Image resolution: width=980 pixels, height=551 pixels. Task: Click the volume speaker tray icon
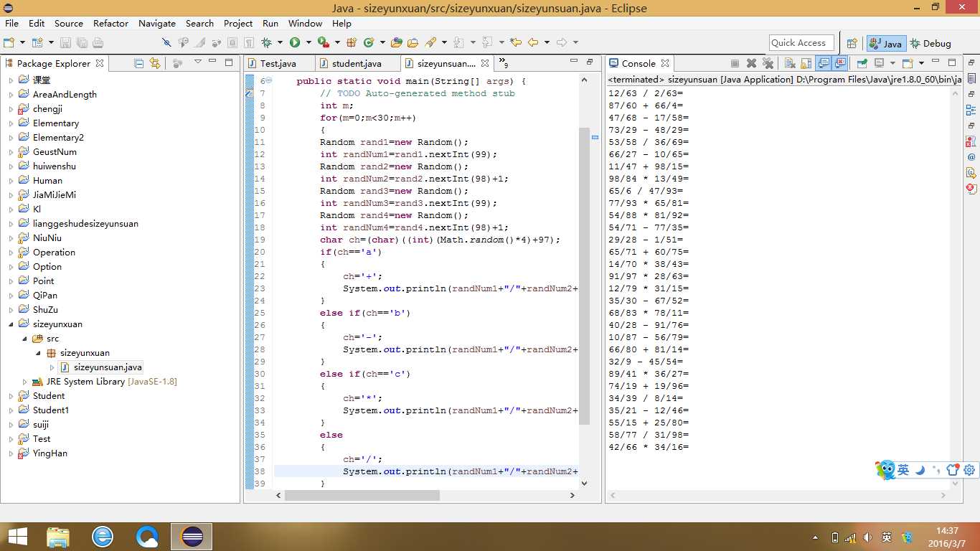point(867,537)
